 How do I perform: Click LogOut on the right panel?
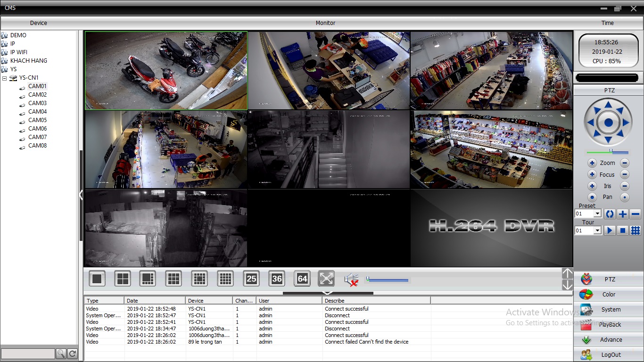coord(608,354)
